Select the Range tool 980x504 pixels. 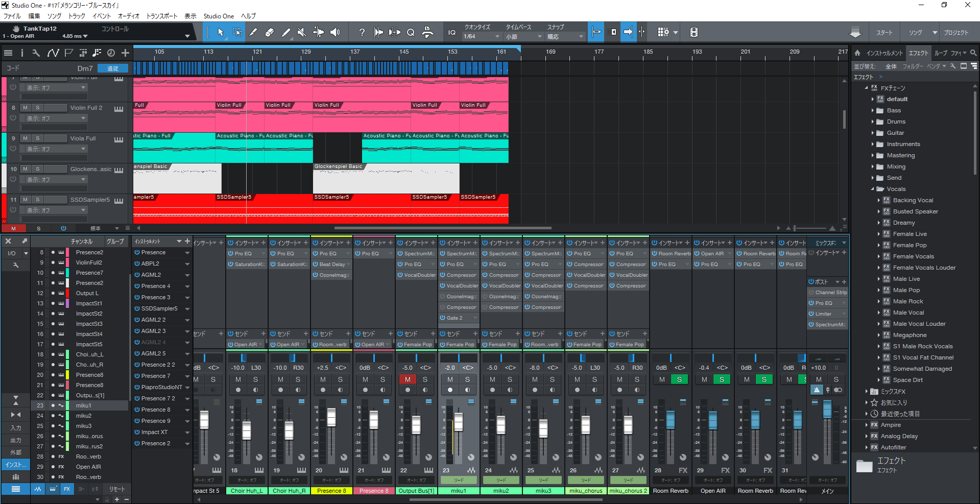coord(237,32)
